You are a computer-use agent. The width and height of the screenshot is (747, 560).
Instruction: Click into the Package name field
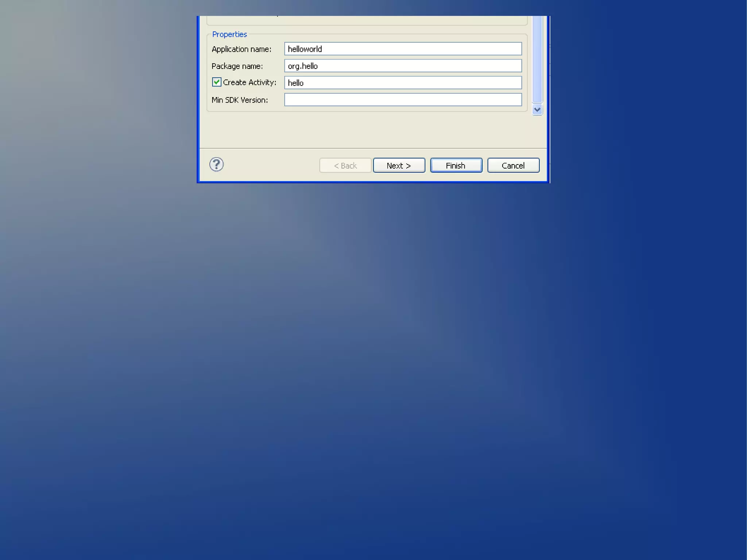[403, 66]
